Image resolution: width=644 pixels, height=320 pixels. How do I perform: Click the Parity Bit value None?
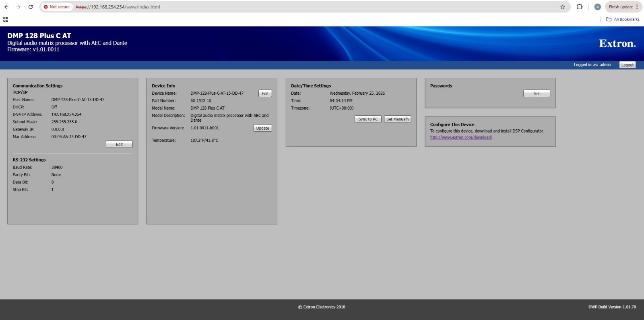[56, 175]
